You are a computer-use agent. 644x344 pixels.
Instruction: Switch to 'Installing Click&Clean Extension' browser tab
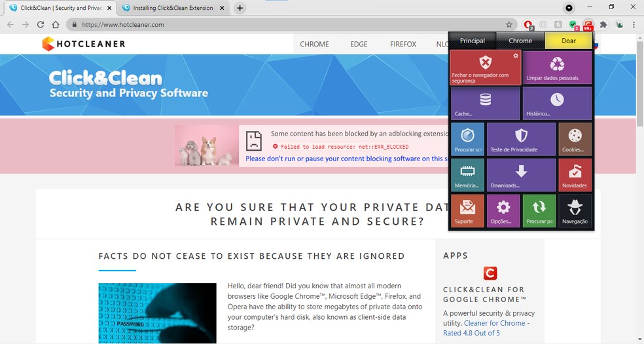(x=173, y=8)
